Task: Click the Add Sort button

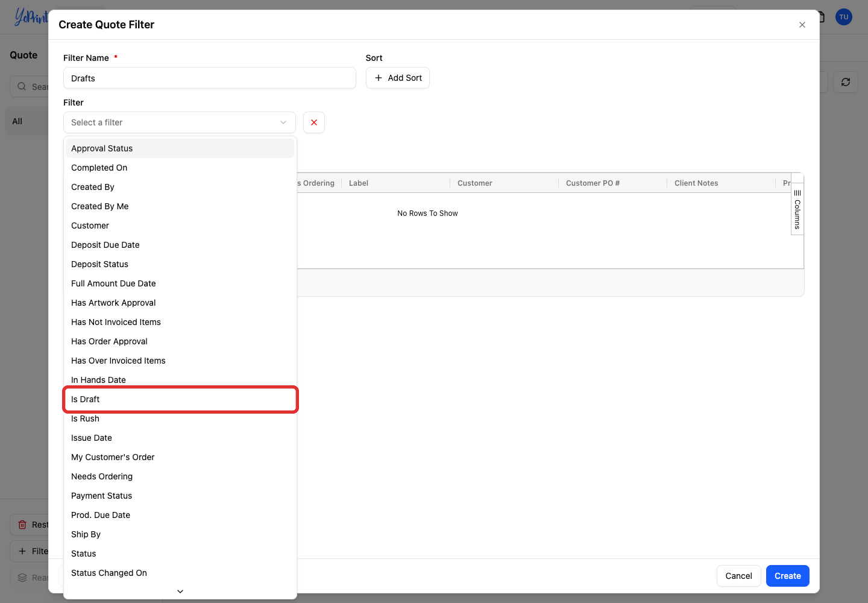Action: point(398,78)
